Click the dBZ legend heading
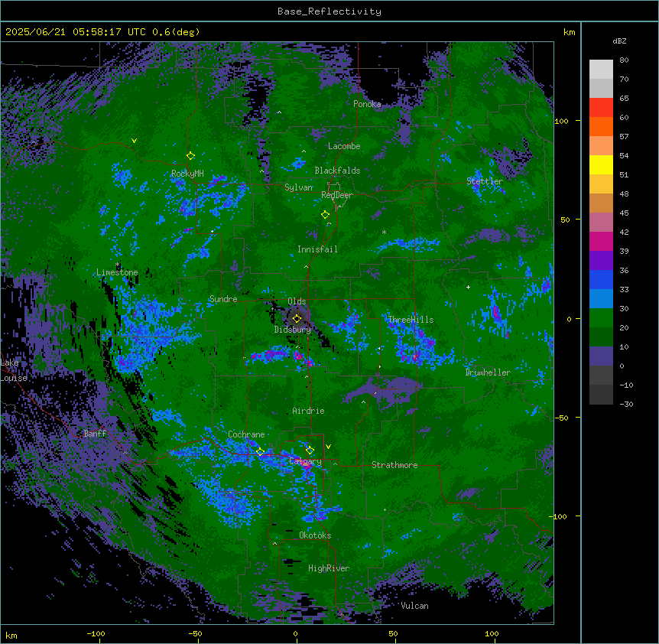This screenshot has width=659, height=644. (619, 41)
